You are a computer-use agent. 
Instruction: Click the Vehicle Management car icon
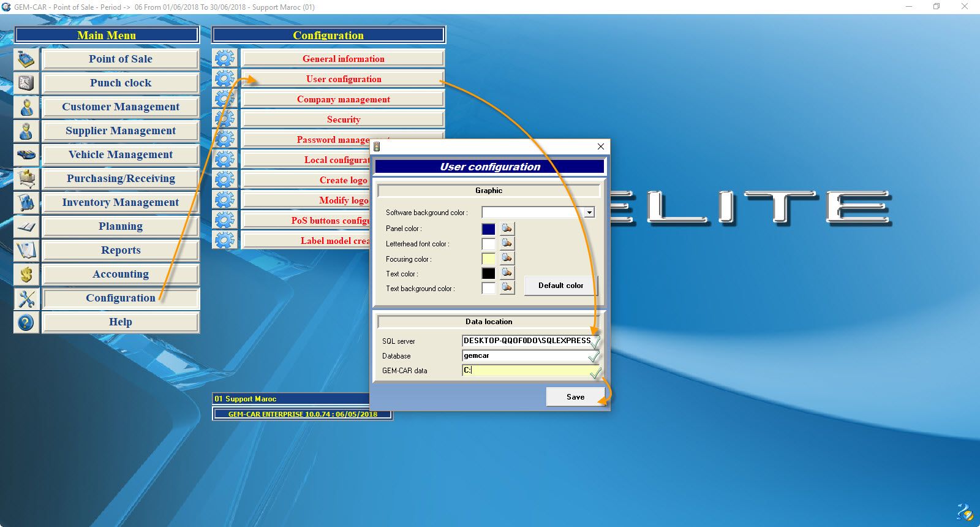(26, 154)
